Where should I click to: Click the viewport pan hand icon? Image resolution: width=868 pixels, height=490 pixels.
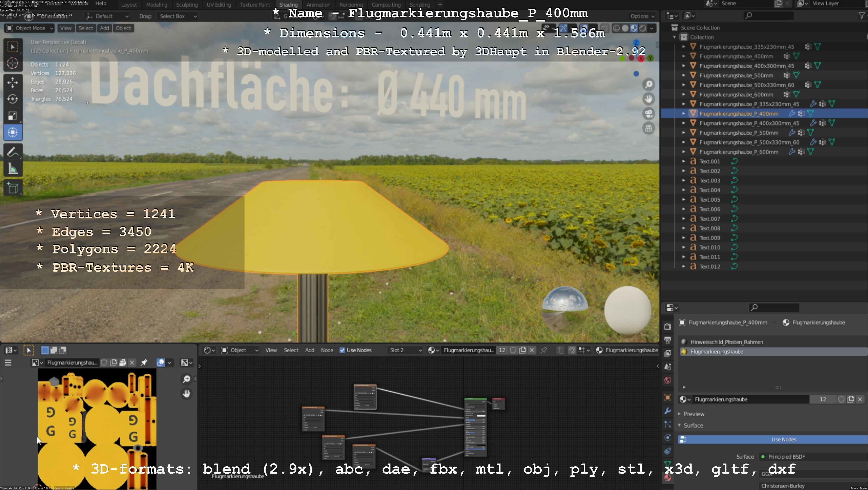(649, 99)
